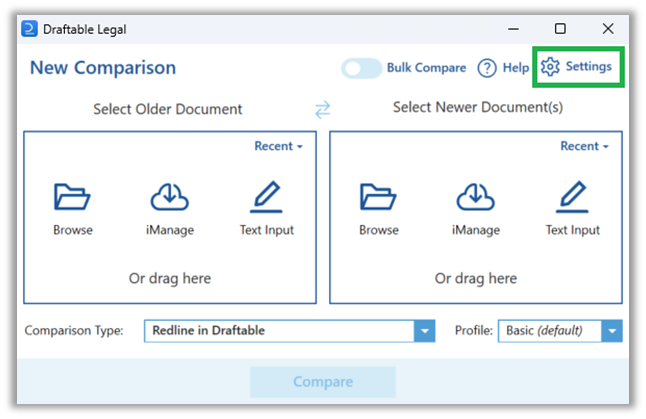Open the Profile dropdown
Screen dimensions: 646x419
tap(560, 331)
